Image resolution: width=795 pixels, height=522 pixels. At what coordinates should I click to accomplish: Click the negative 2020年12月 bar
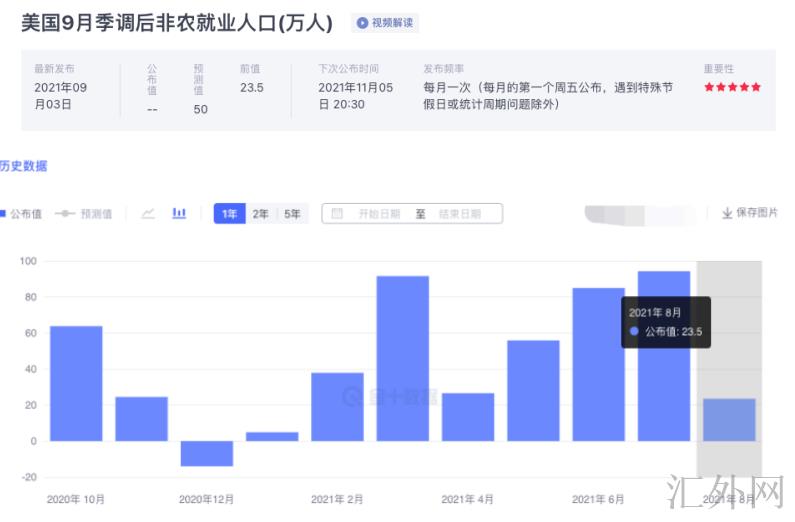tap(207, 453)
